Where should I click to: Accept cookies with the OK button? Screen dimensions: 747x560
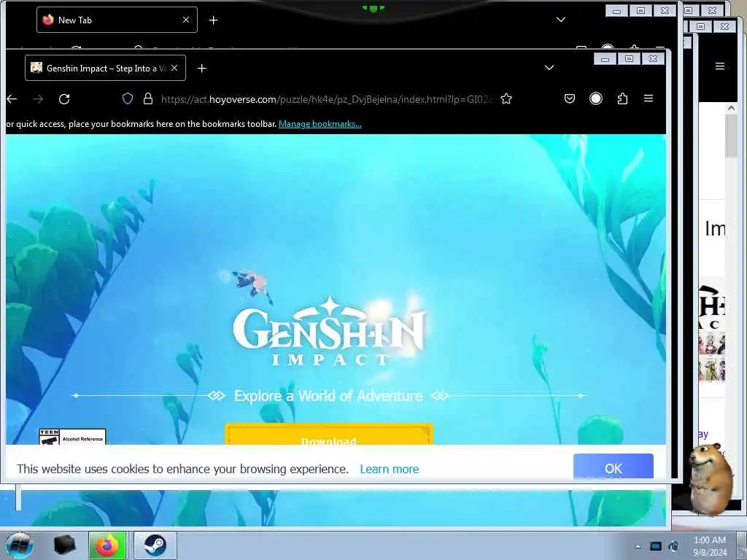pos(613,466)
